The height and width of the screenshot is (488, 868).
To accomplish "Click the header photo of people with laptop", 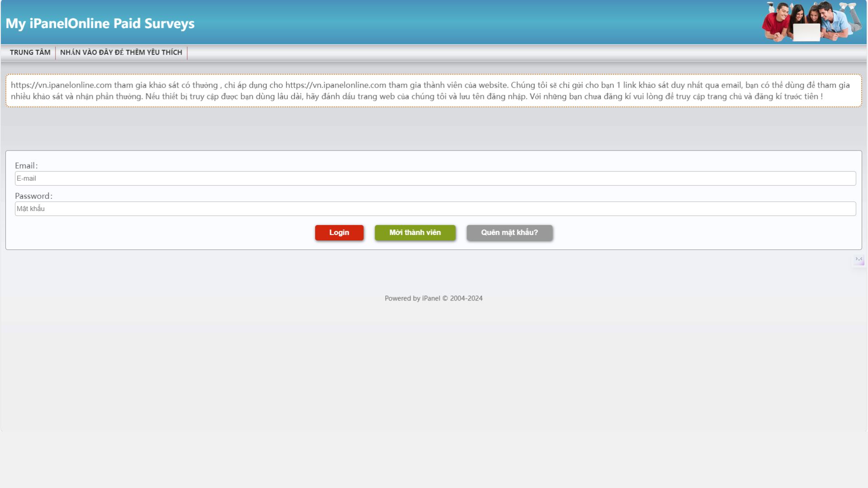I will [x=811, y=22].
